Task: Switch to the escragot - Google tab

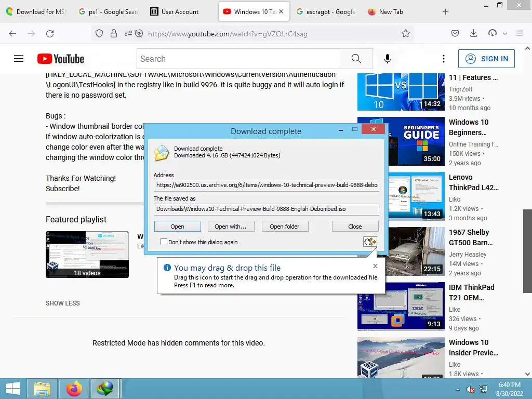Action: click(x=326, y=12)
